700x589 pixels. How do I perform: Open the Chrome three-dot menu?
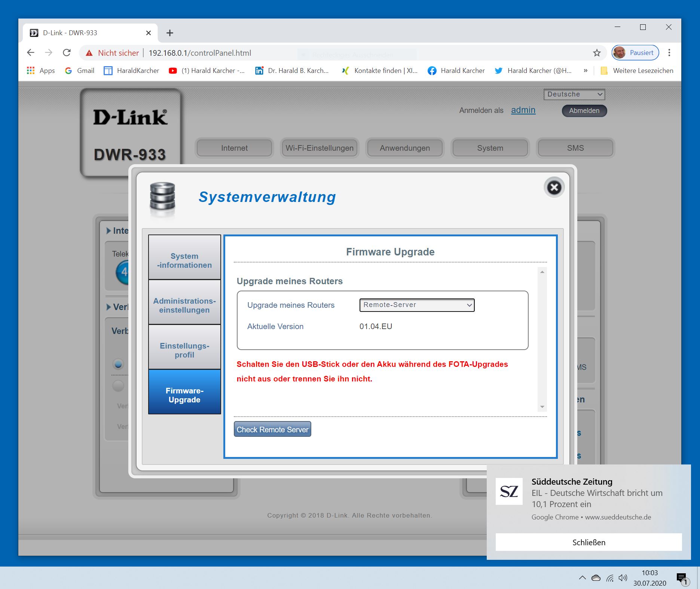click(x=669, y=53)
